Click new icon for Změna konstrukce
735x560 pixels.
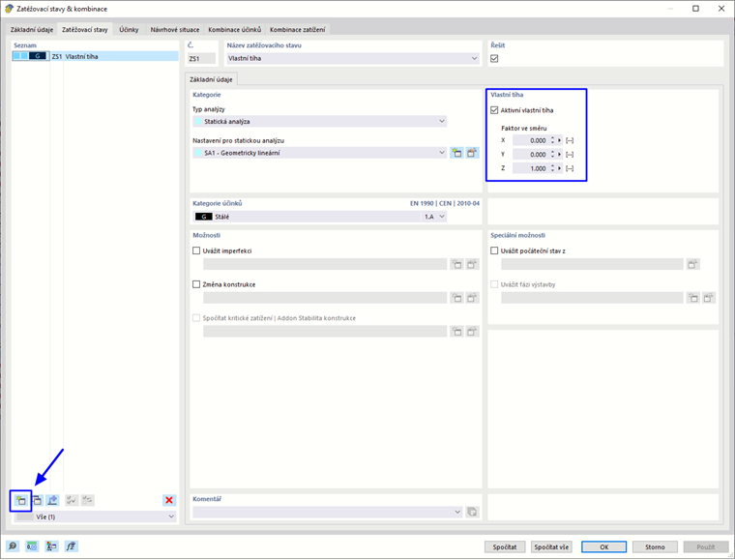click(x=456, y=298)
